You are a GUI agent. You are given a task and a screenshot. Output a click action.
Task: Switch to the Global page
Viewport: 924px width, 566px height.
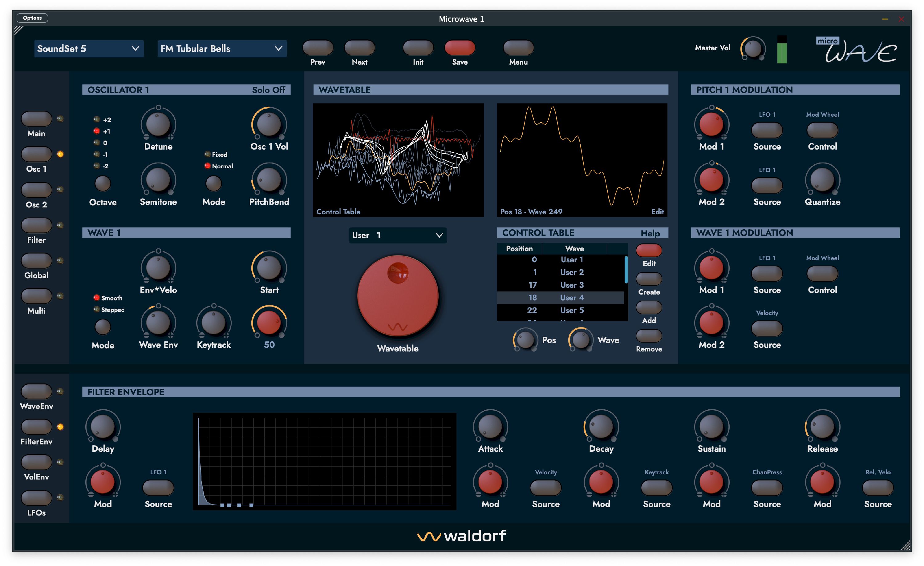click(x=36, y=260)
